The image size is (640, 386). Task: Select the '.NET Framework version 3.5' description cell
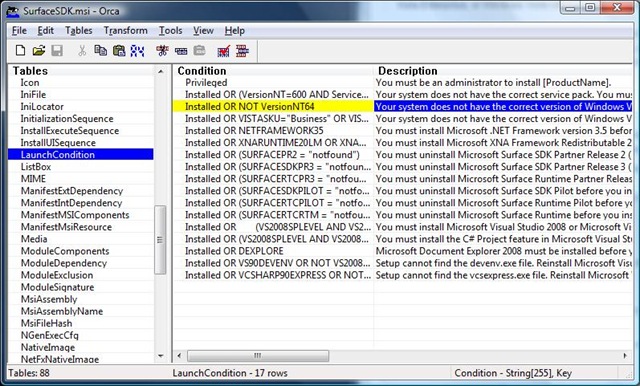click(x=503, y=131)
